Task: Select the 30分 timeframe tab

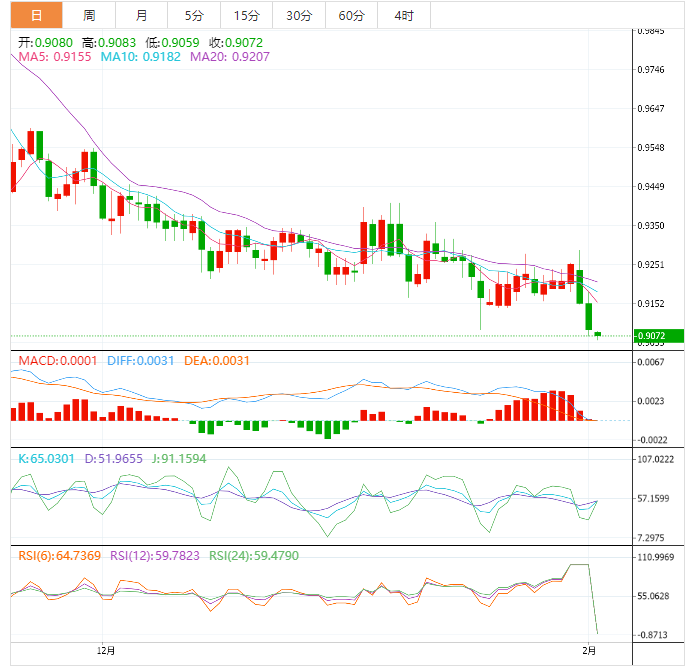Action: [298, 15]
